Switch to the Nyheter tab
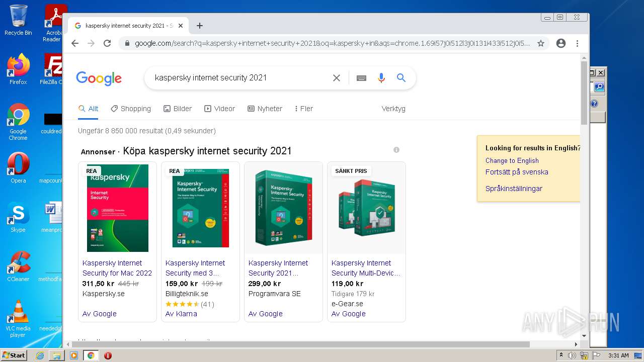This screenshot has width=644, height=362. pyautogui.click(x=265, y=109)
